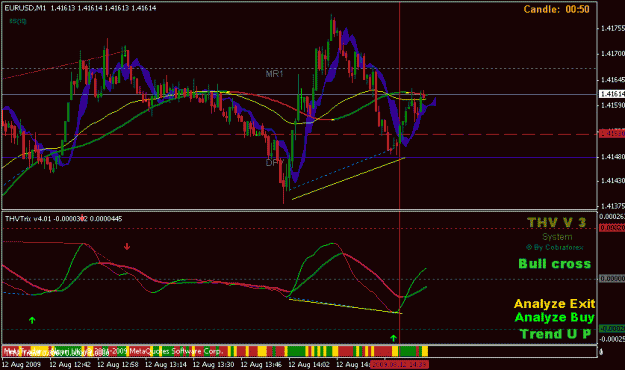Click the 1.41430 price axis label
This screenshot has height=370, width=625.
click(x=613, y=181)
